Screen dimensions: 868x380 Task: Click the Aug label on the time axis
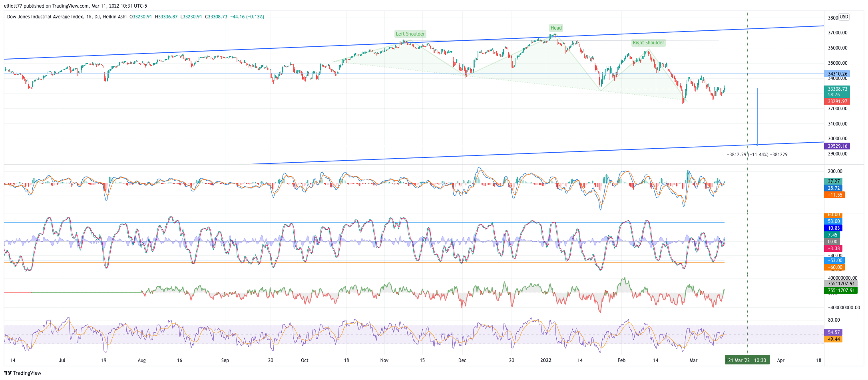point(141,360)
